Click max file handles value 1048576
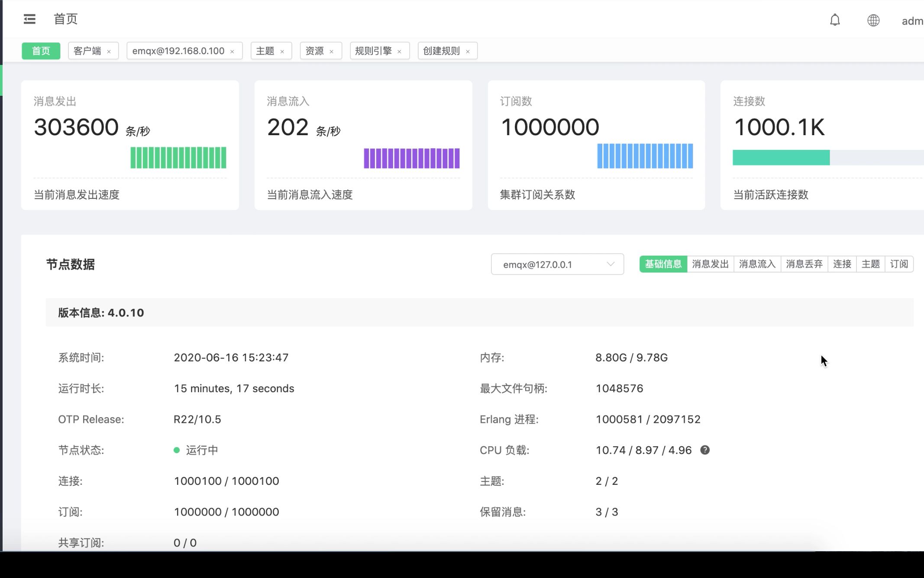 (x=619, y=388)
